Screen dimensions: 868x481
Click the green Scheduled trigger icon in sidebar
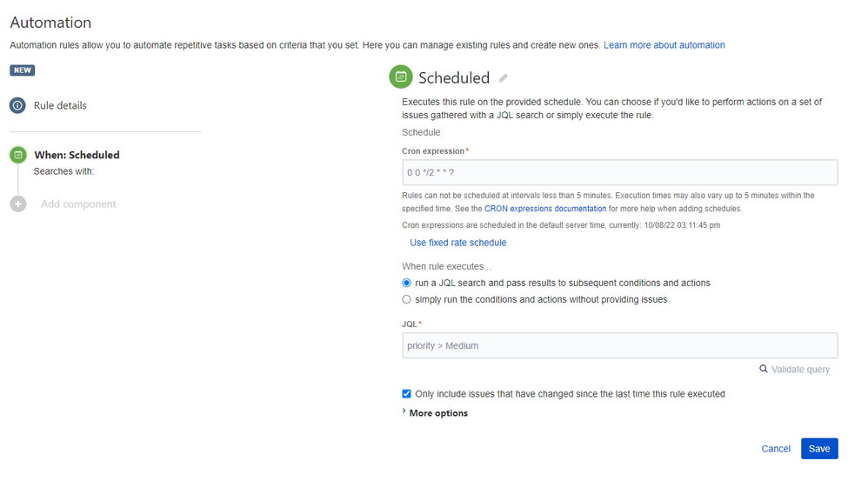tap(18, 155)
